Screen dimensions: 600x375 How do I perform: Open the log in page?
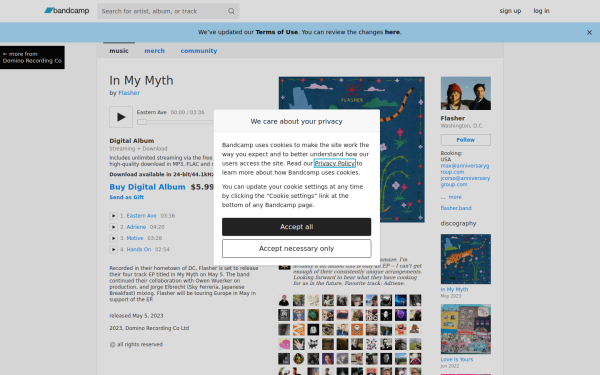point(541,11)
